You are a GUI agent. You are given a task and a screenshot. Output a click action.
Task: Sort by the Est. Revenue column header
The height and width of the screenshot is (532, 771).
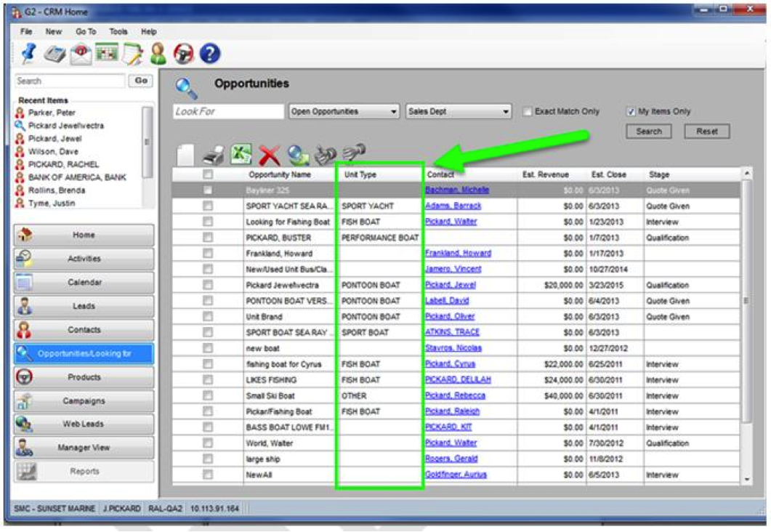tap(545, 174)
